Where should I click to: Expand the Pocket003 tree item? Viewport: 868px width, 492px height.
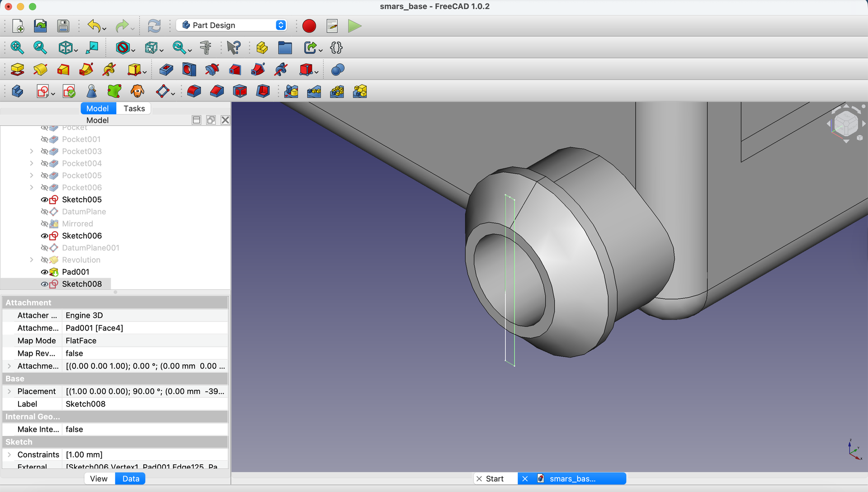(31, 151)
